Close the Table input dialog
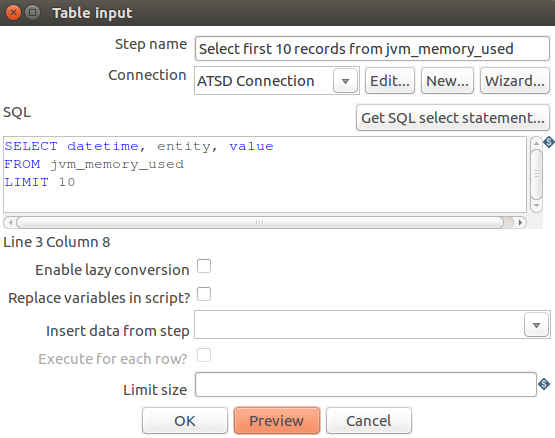This screenshot has height=438, width=555. pos(13,13)
